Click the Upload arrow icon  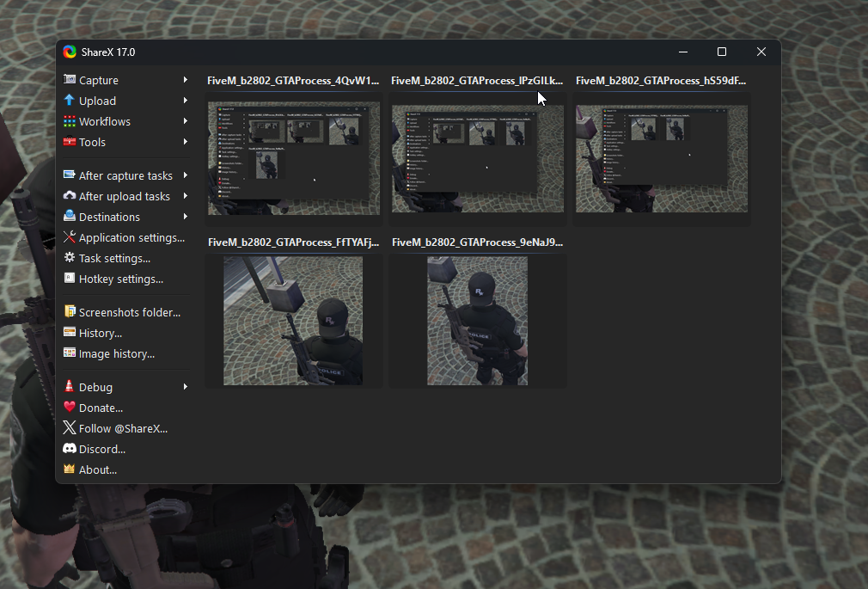pyautogui.click(x=70, y=100)
